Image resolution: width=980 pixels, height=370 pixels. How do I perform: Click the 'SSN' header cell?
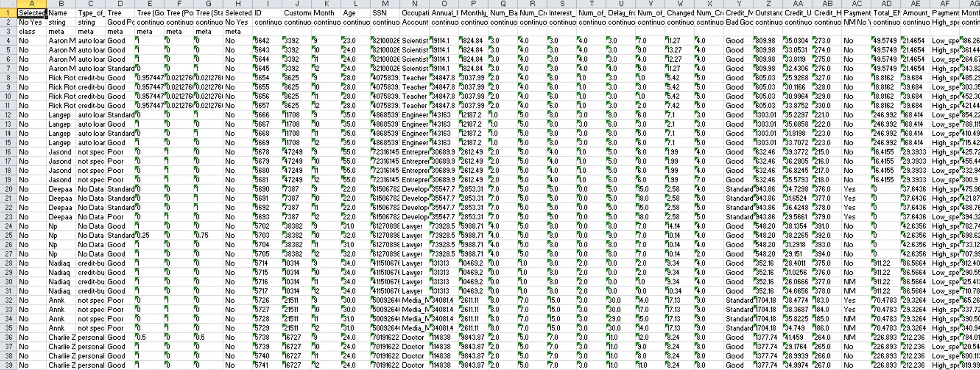click(385, 13)
